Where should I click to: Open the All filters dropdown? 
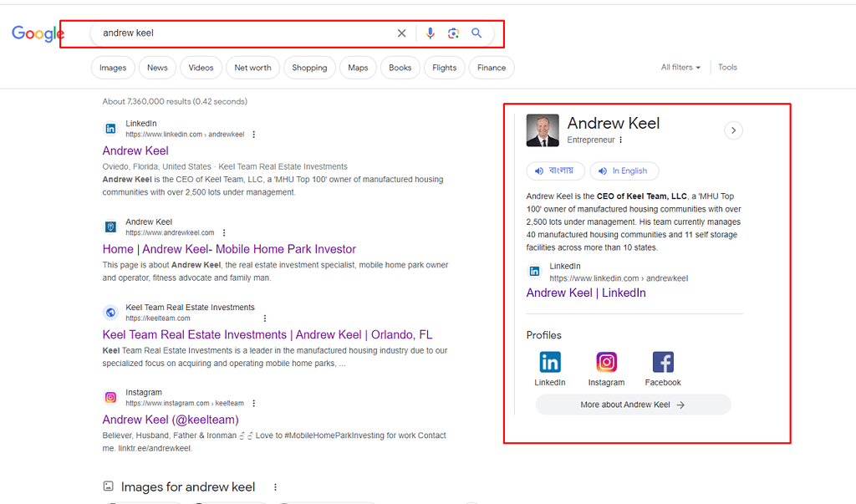(680, 67)
